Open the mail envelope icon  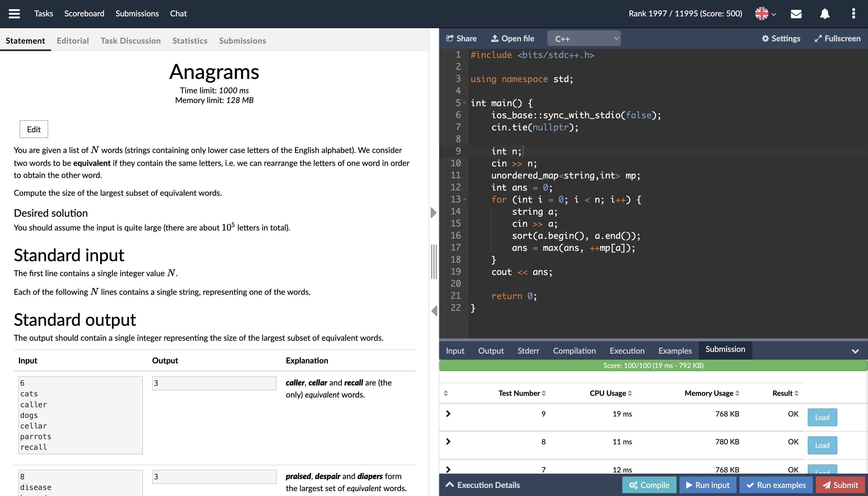pos(796,13)
